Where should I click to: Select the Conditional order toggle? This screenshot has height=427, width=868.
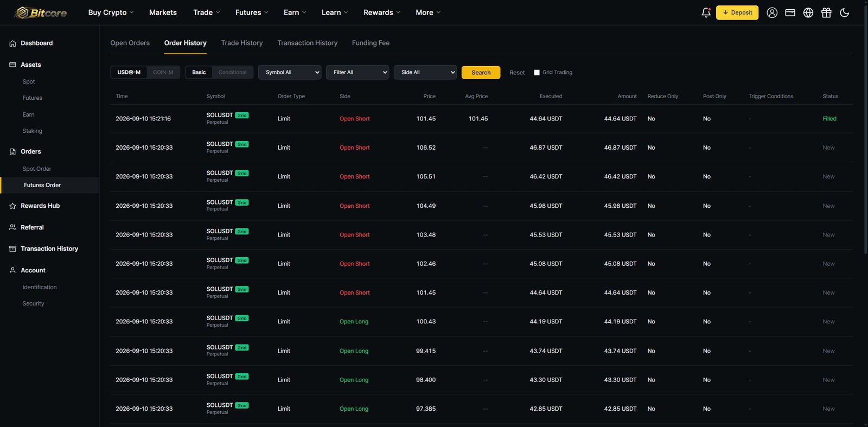coord(232,72)
